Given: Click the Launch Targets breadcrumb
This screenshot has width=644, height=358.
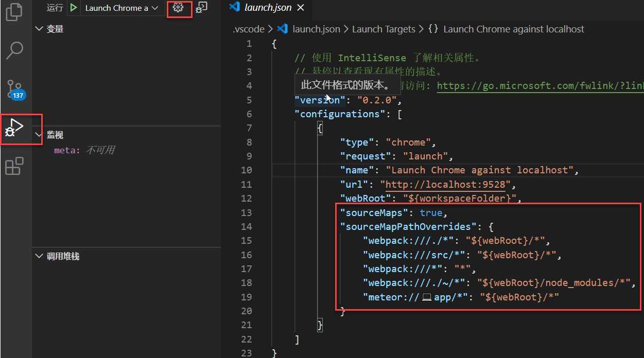Looking at the screenshot, I should pos(384,29).
